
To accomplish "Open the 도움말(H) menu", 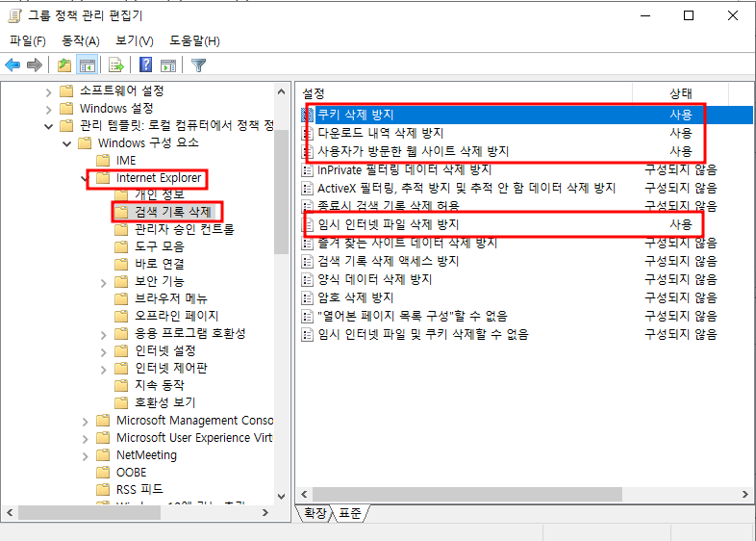I will coord(194,41).
